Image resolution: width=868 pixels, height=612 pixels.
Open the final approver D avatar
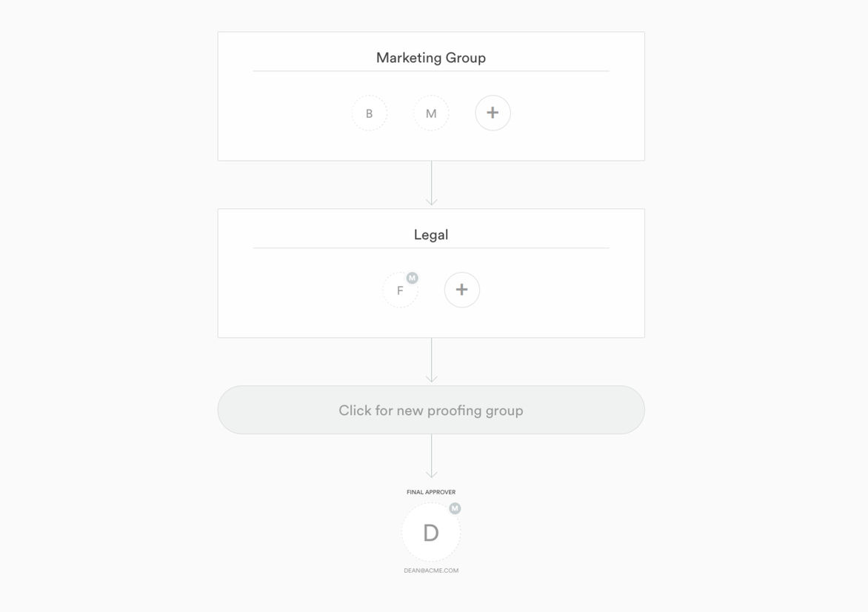pyautogui.click(x=431, y=533)
